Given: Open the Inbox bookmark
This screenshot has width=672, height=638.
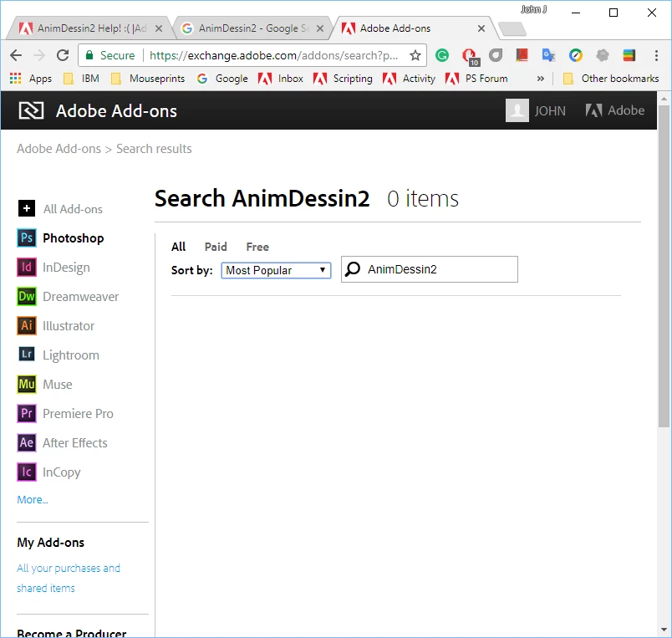Looking at the screenshot, I should [280, 79].
